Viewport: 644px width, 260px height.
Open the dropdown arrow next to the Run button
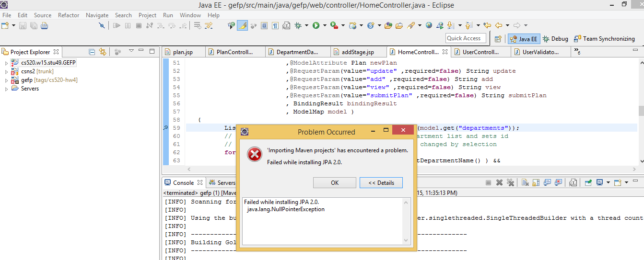pos(325,25)
